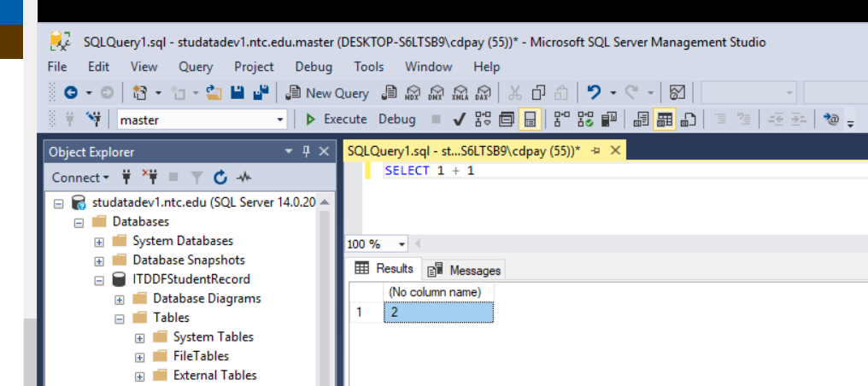Execute the current query
Screen dimensions: 868x386
coord(336,119)
